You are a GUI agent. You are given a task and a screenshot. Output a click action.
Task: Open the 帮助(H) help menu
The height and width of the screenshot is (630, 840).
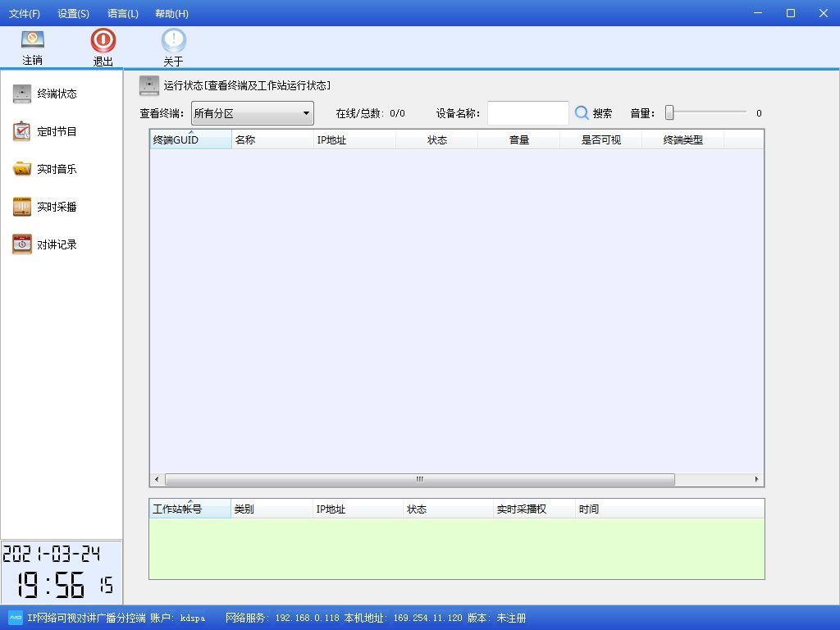(170, 13)
